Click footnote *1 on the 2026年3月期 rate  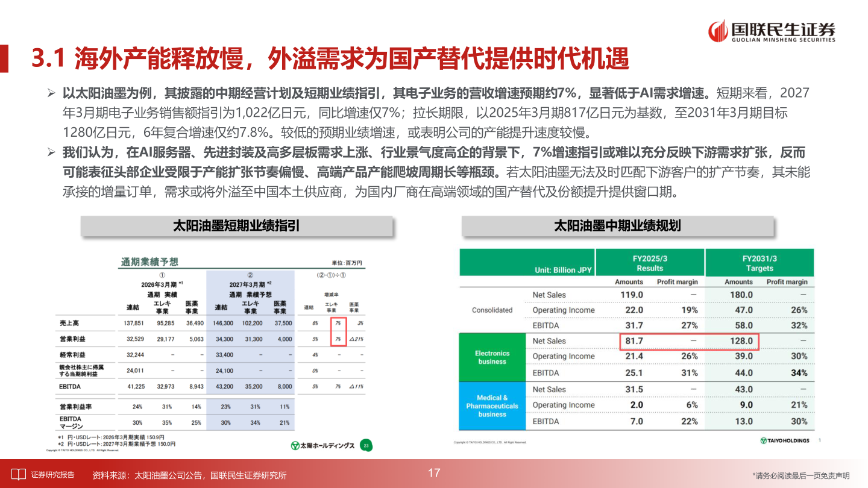(x=111, y=437)
